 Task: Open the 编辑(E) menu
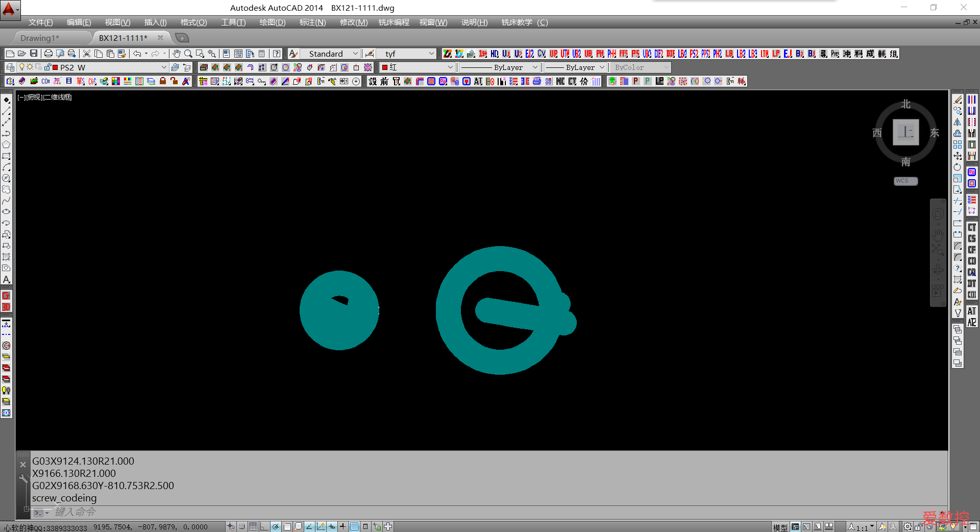pos(79,22)
